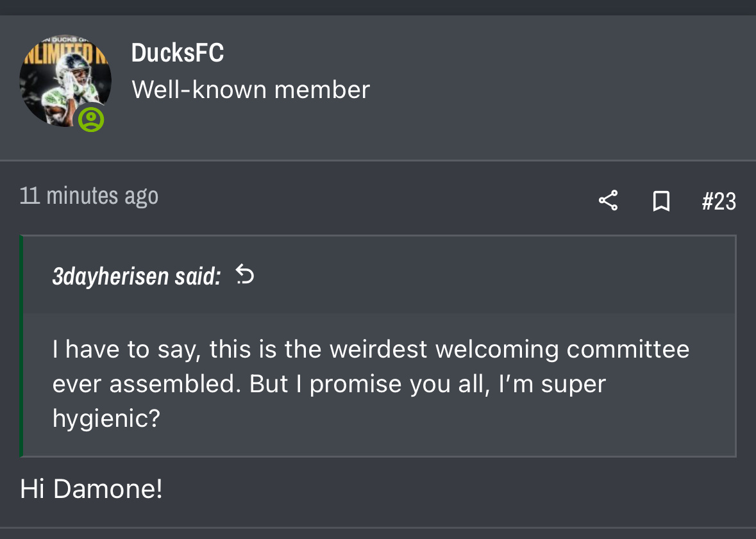Click the 'Hi Damone!' reply text

coord(91,489)
